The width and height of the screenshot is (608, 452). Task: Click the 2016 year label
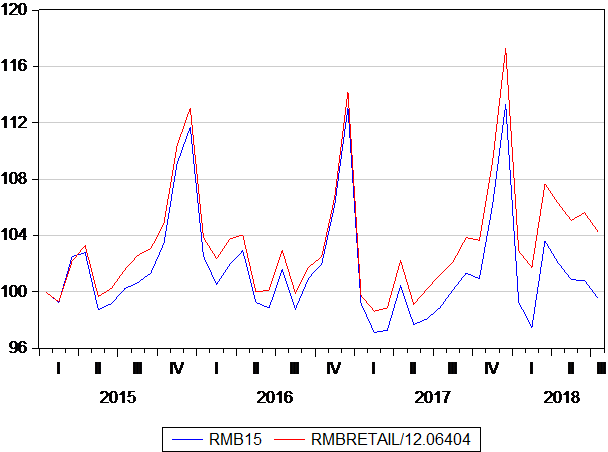(275, 397)
